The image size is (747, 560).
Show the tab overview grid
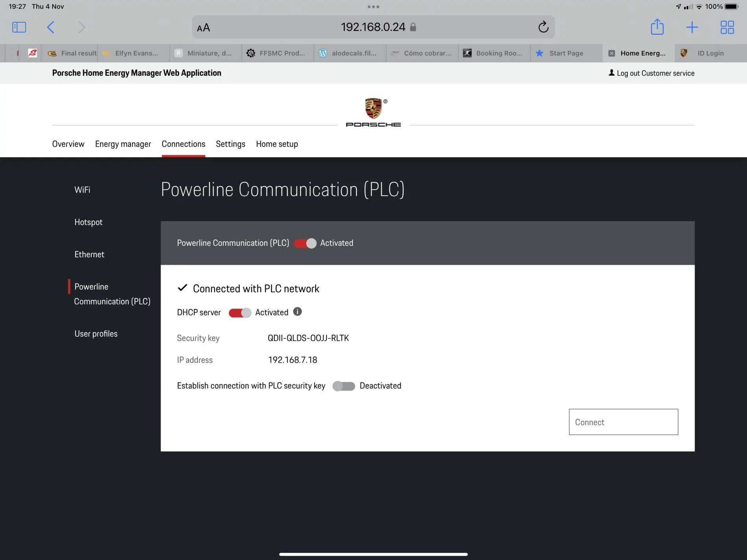727,27
